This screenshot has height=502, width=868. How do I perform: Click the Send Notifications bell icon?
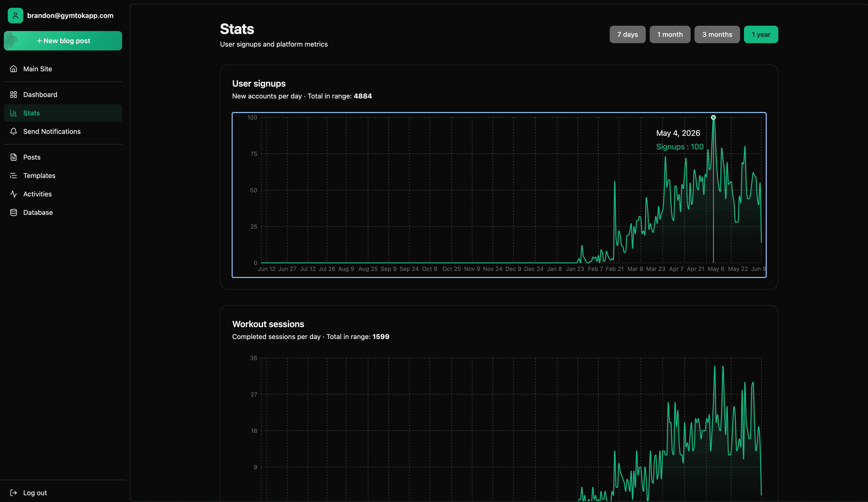13,131
